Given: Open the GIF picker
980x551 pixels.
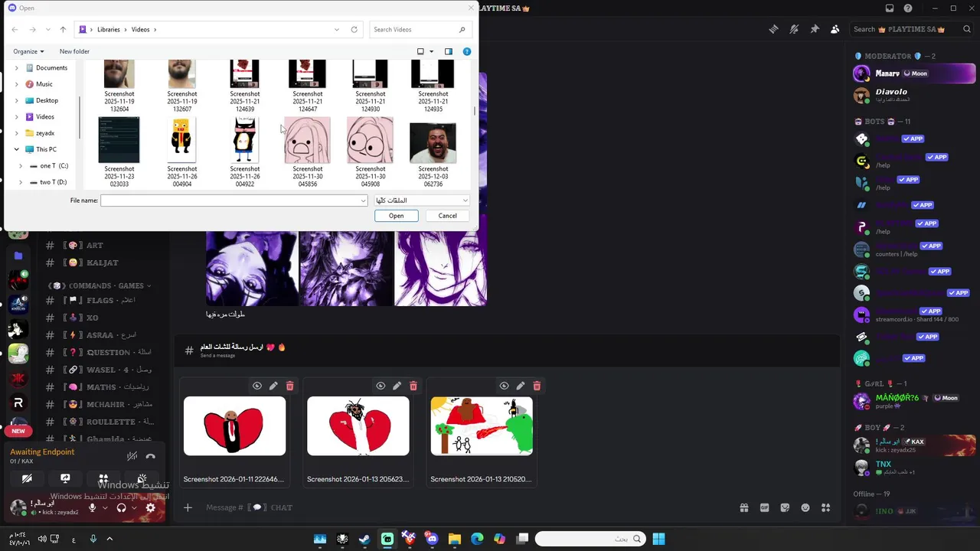Looking at the screenshot, I should coord(764,507).
